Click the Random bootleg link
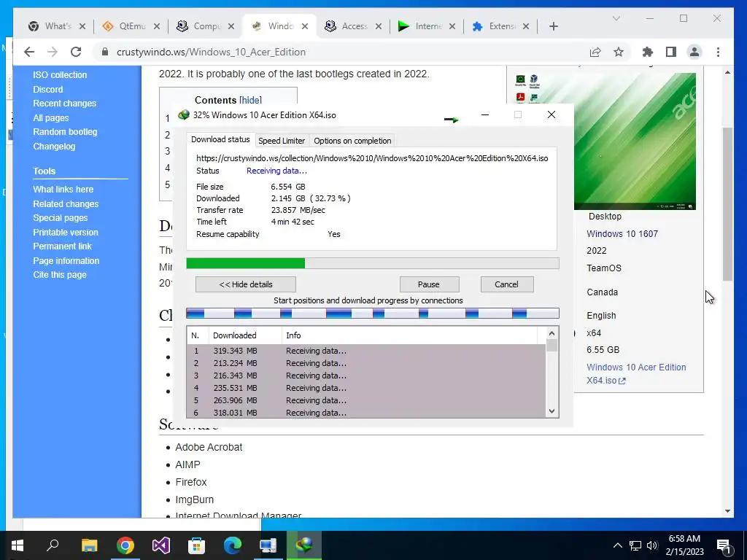 pyautogui.click(x=65, y=132)
